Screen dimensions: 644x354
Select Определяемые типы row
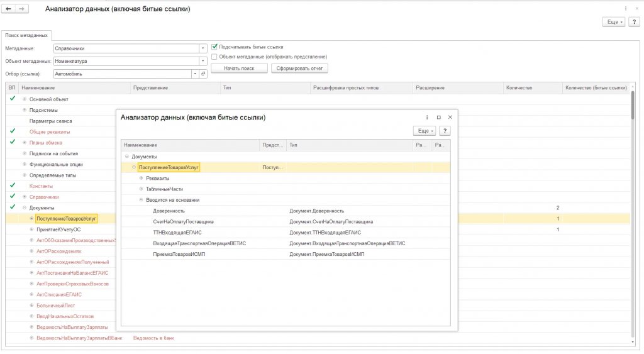pos(53,175)
